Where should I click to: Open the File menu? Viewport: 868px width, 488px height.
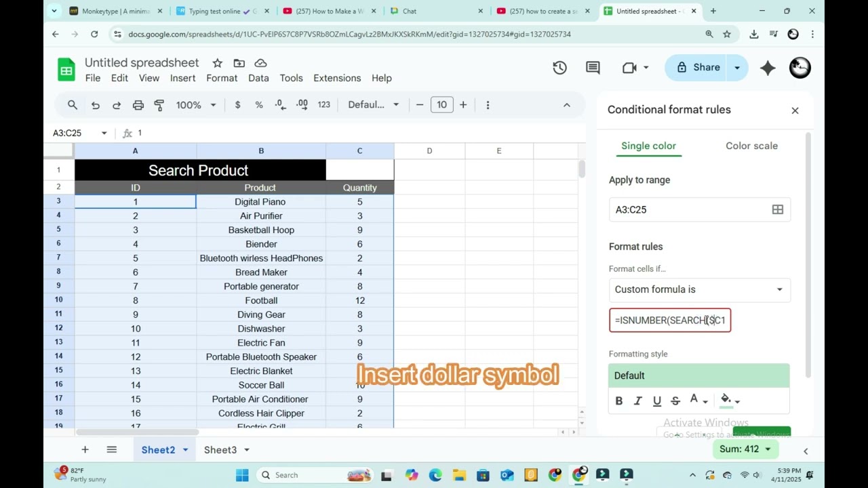(x=93, y=78)
